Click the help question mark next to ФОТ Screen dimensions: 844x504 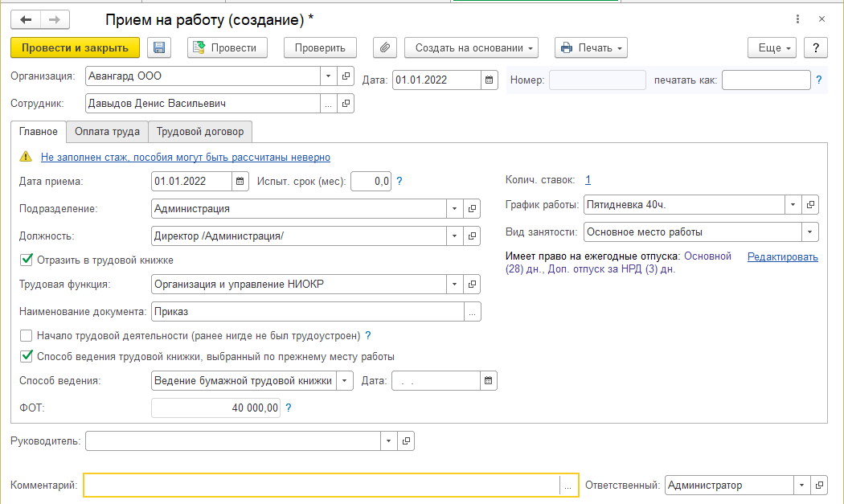(289, 408)
